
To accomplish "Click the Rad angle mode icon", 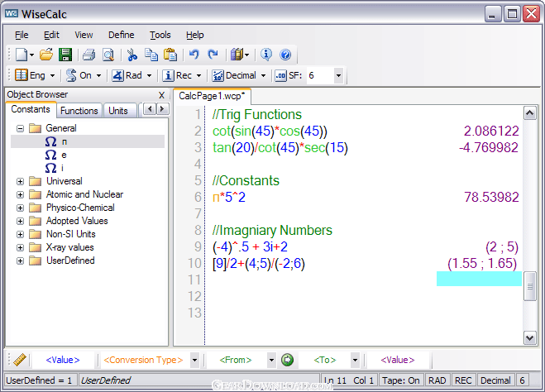I will (x=117, y=75).
